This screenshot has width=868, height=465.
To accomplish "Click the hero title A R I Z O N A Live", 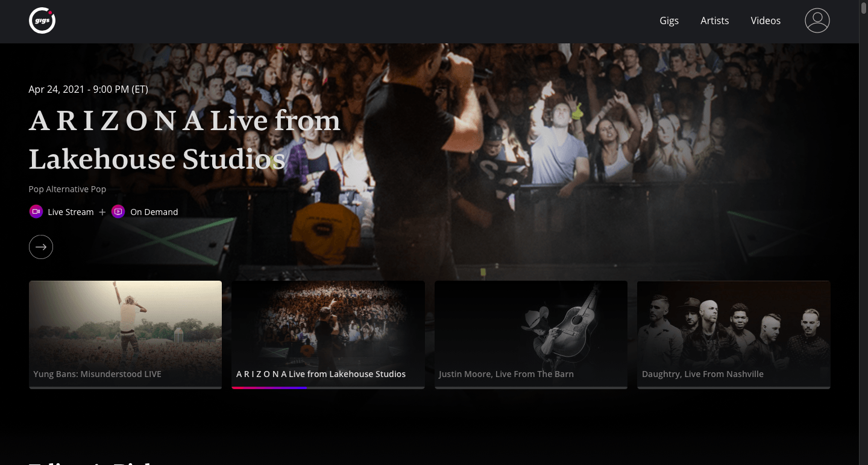I will [x=184, y=140].
